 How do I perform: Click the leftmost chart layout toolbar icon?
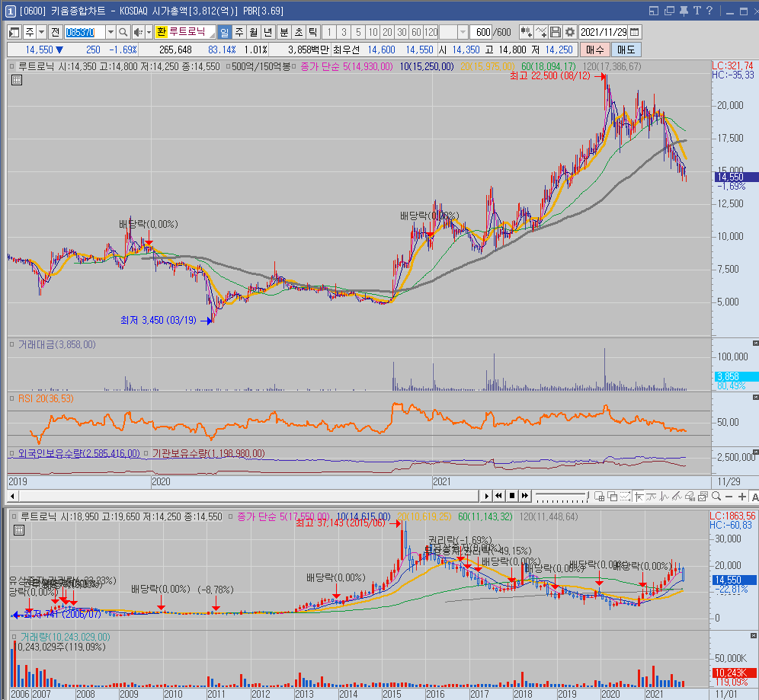[14, 32]
